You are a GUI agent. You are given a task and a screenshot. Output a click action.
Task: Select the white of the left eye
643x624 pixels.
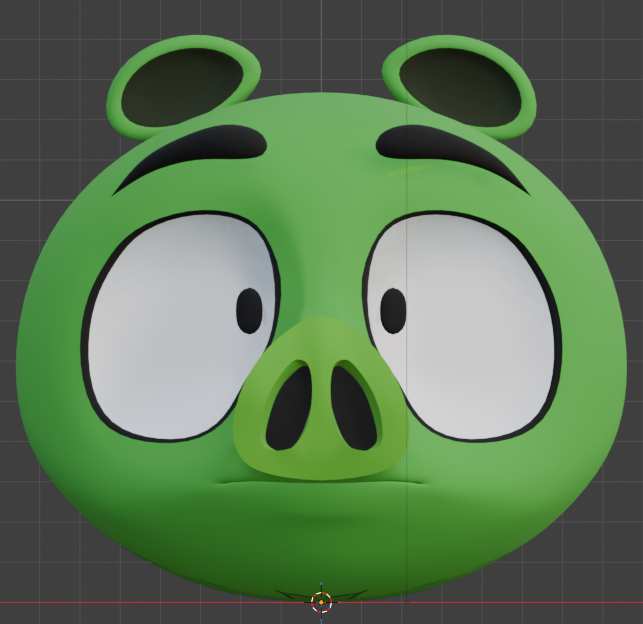click(180, 327)
